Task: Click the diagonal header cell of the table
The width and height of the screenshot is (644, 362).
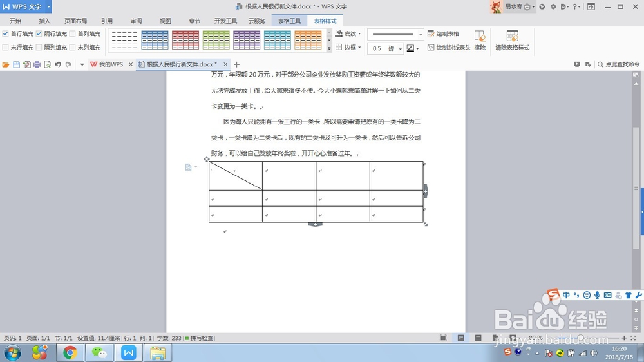Action: point(236,176)
